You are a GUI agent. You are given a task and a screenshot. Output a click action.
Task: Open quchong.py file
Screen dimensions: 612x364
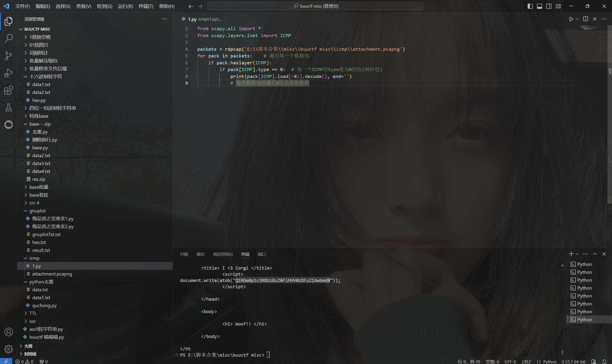pos(95,305)
